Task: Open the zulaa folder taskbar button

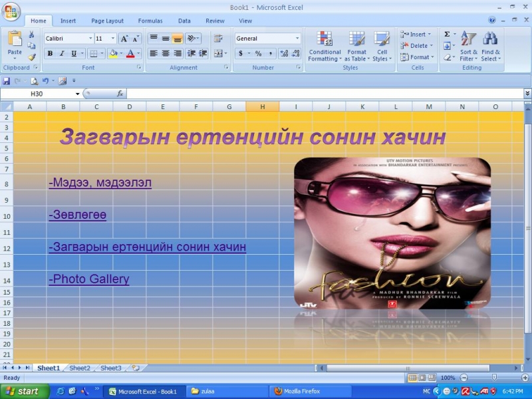Action: 227,392
